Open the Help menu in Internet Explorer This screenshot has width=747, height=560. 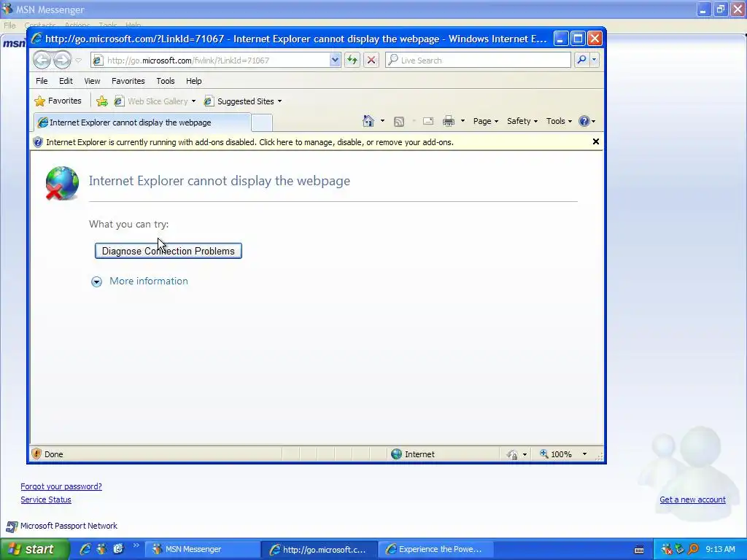(193, 81)
